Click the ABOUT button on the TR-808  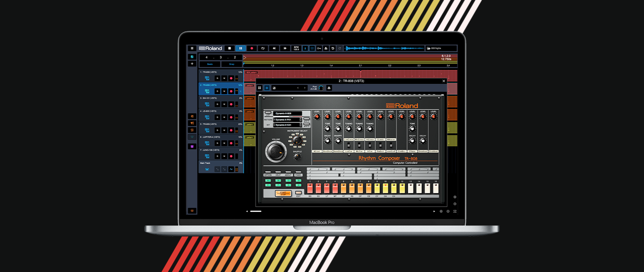tap(288, 172)
